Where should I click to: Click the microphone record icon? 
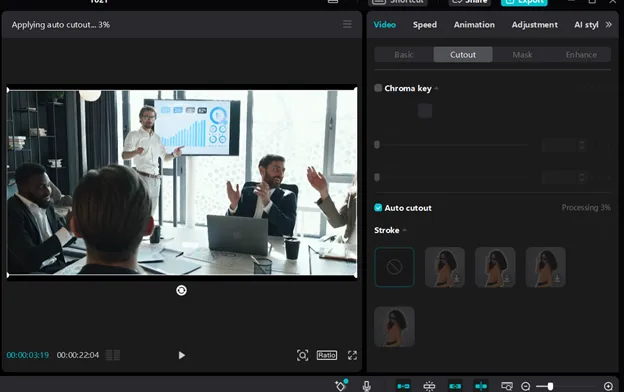(x=367, y=386)
